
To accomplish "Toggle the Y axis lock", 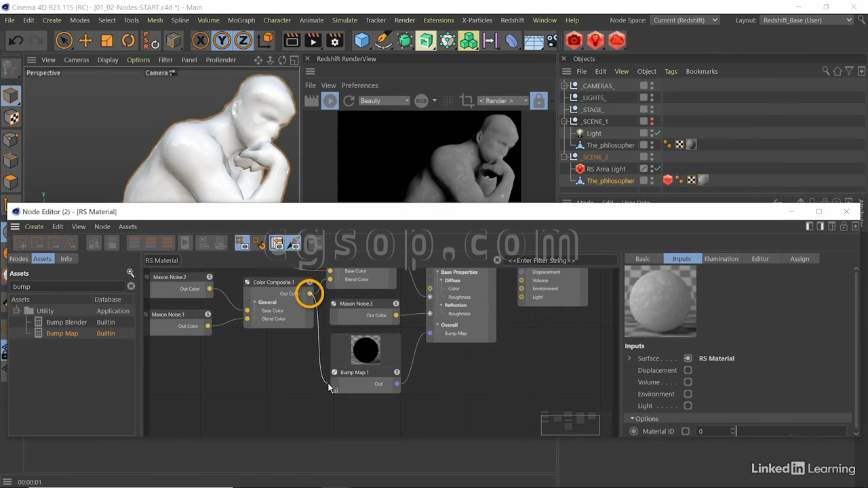I will point(222,41).
